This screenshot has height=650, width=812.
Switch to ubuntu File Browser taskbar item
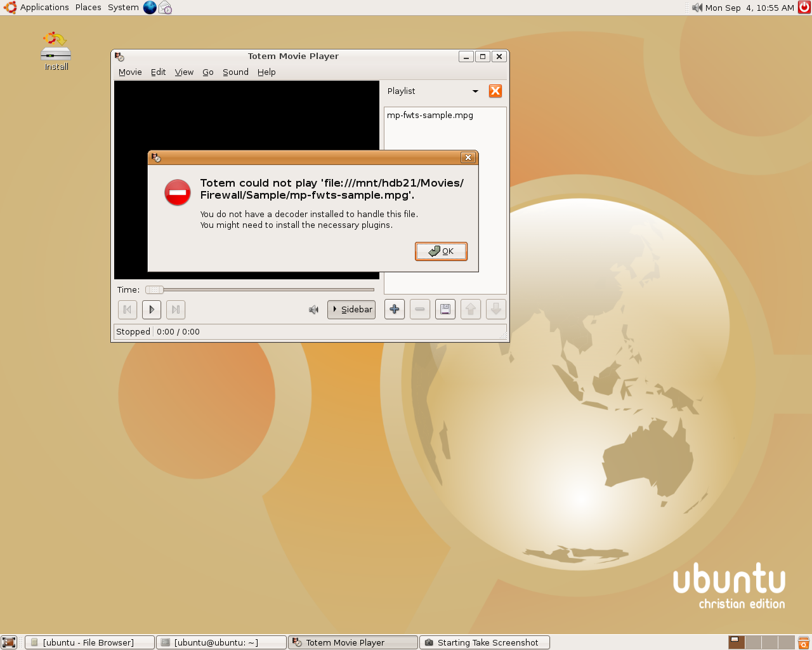pos(89,642)
